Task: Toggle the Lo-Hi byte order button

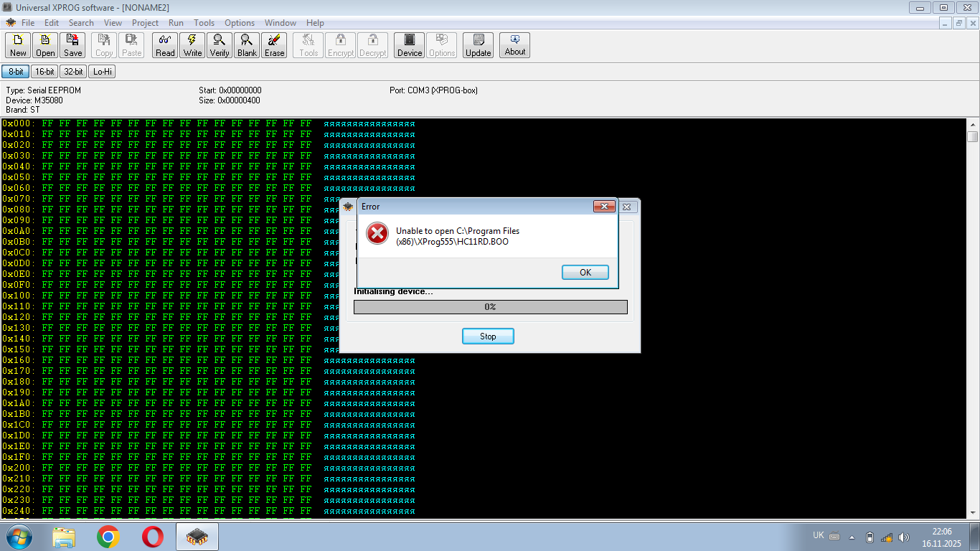Action: pyautogui.click(x=102, y=72)
